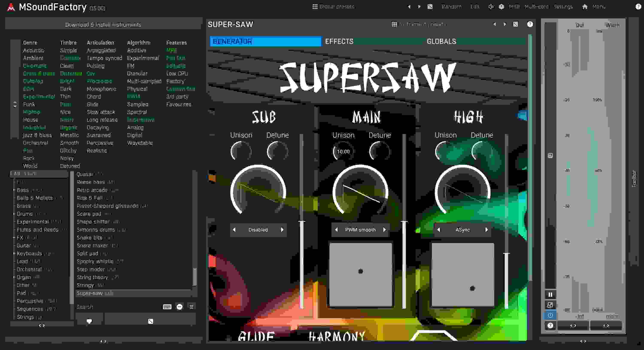Viewport: 644px width, 350px height.
Task: Click the home icon next to Menu
Action: [585, 7]
